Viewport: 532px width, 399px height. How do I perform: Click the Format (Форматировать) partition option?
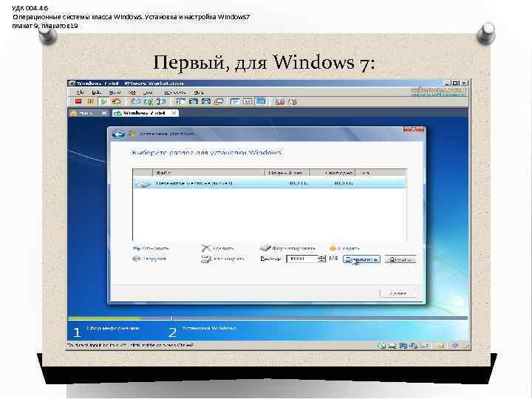click(x=288, y=249)
